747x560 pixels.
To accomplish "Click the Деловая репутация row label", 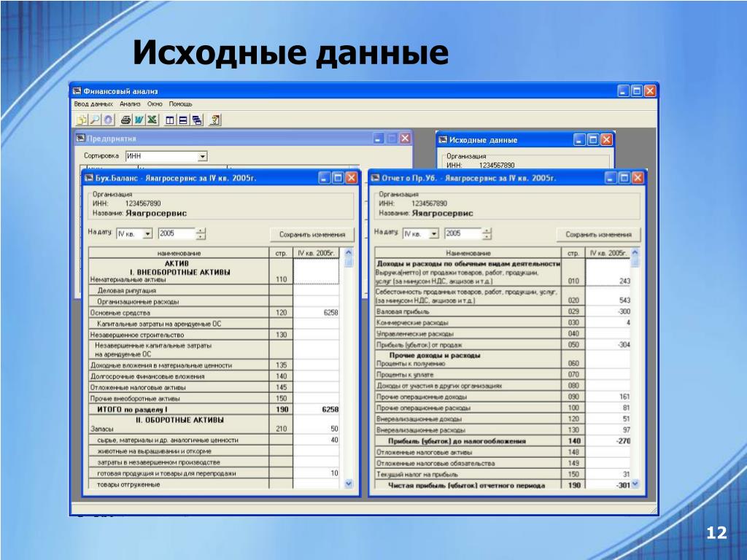I will 127,290.
